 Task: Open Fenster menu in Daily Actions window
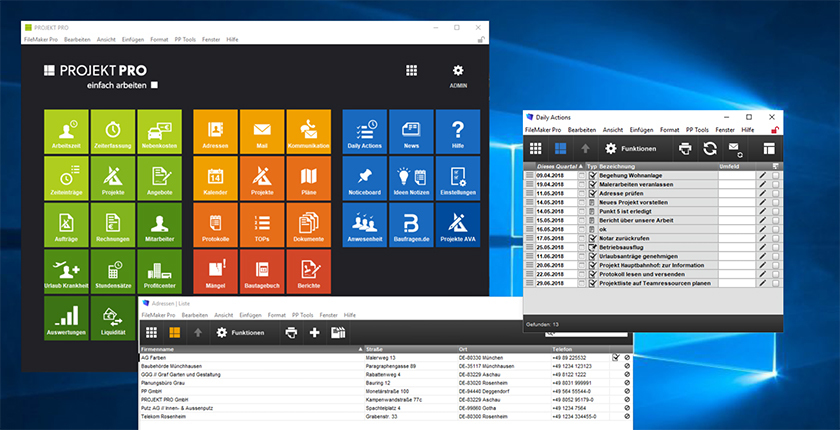click(x=725, y=130)
